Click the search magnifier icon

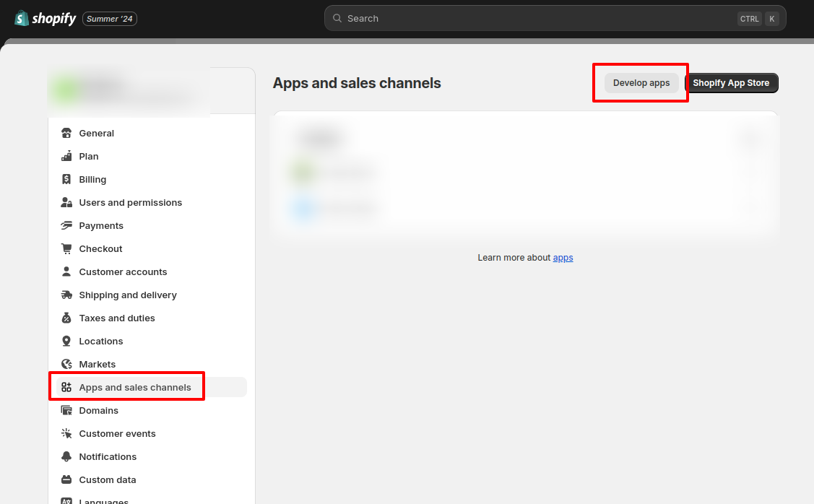pos(337,18)
